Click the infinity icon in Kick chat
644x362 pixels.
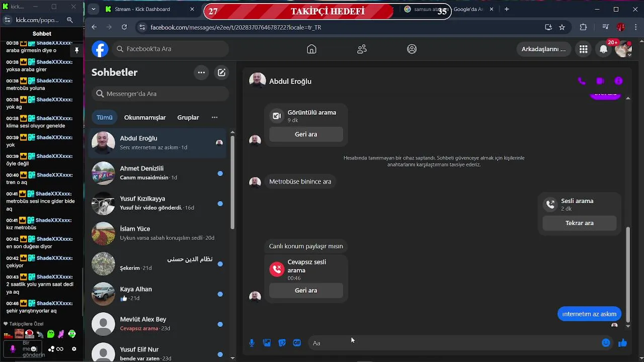(x=60, y=349)
